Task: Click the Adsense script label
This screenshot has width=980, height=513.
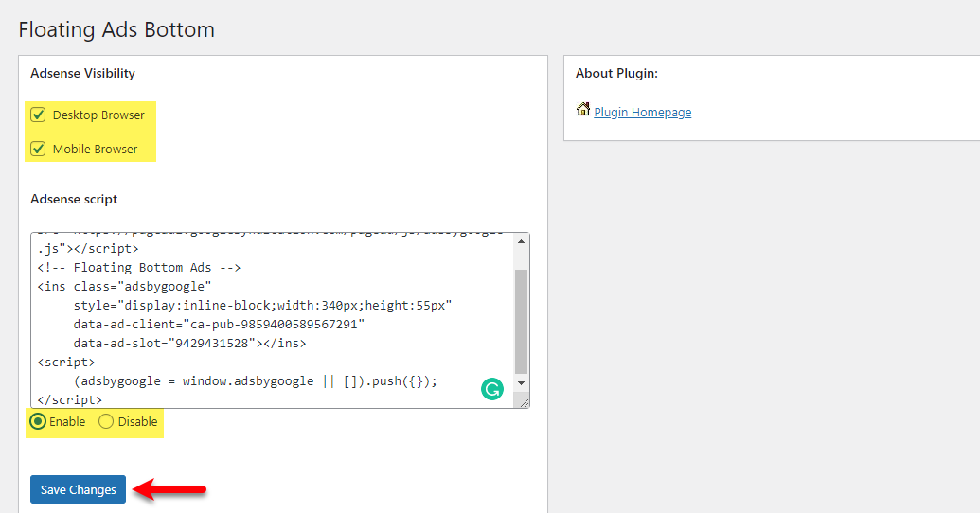Action: 74,200
